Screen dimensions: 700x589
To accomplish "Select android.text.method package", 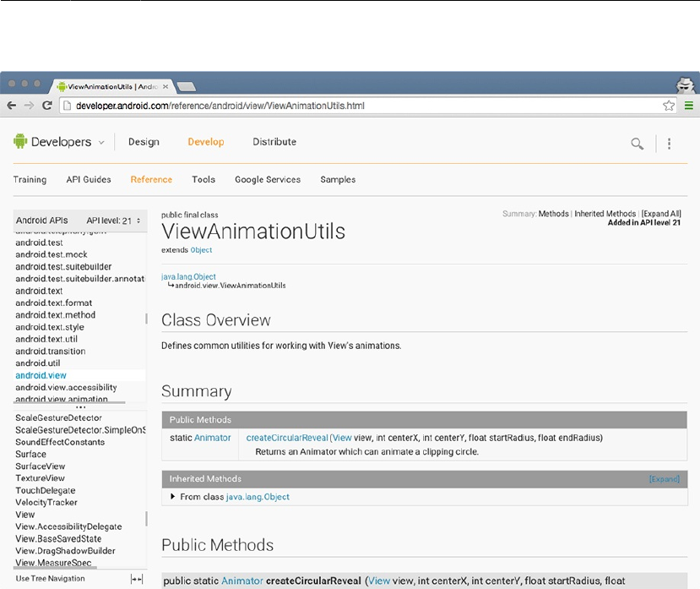I will 56,314.
